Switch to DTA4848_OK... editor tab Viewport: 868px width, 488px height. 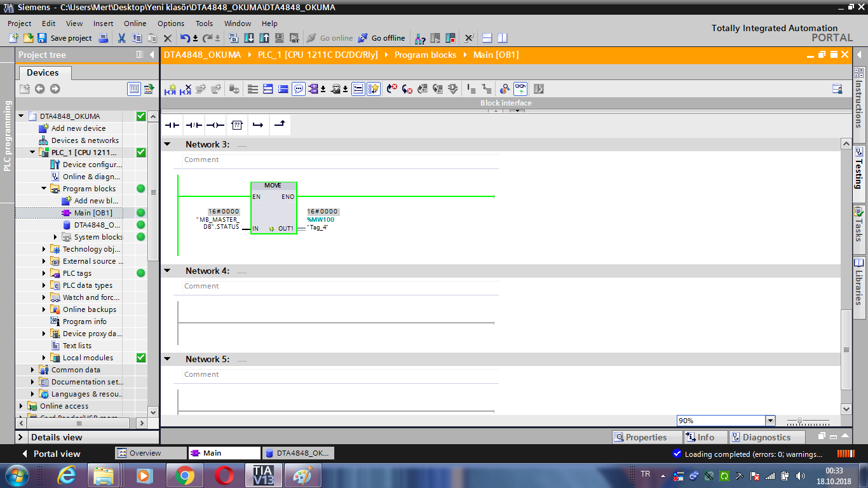point(298,453)
